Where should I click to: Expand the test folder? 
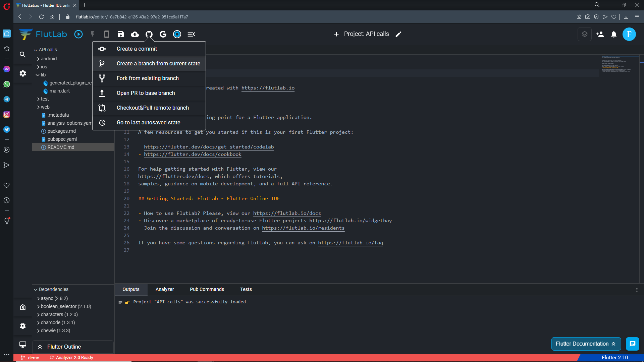click(38, 99)
